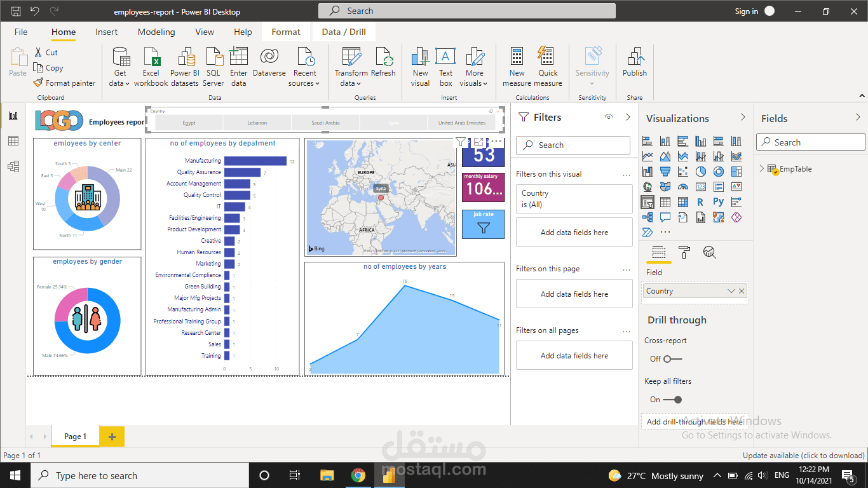Select the Python visual
This screenshot has width=868, height=488.
(x=719, y=202)
